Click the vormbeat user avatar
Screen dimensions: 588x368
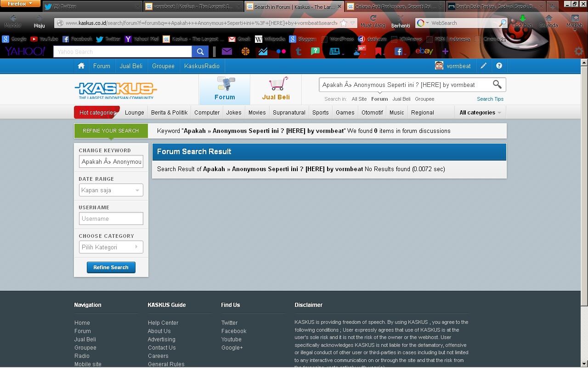click(439, 66)
